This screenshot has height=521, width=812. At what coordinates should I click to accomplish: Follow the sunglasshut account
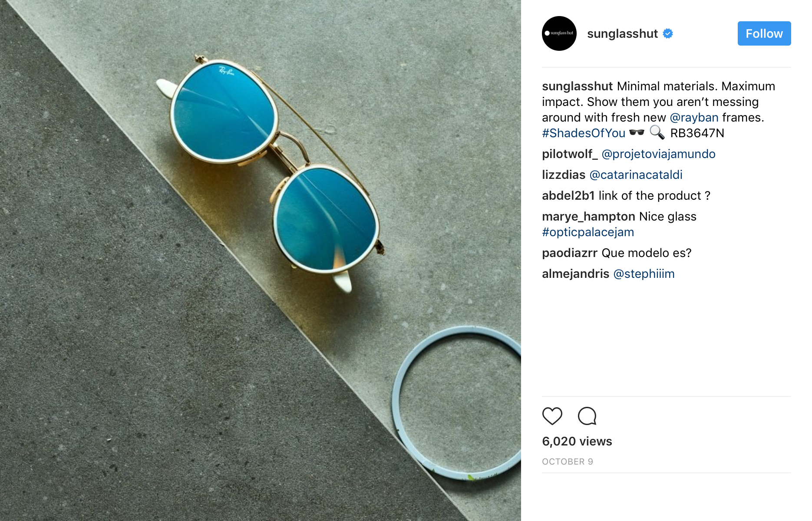(764, 33)
